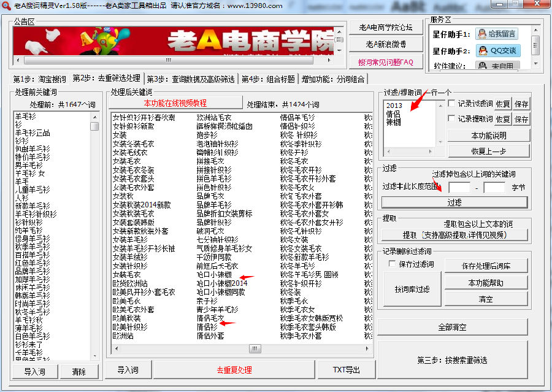Click the QQ penguin icon on 给我留言
Viewport: 552px width, 392px height.
pyautogui.click(x=482, y=34)
